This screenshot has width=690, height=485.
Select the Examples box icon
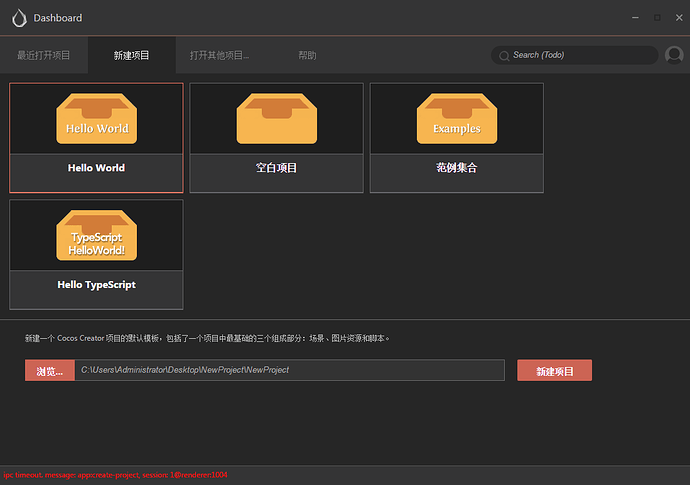[x=457, y=118]
